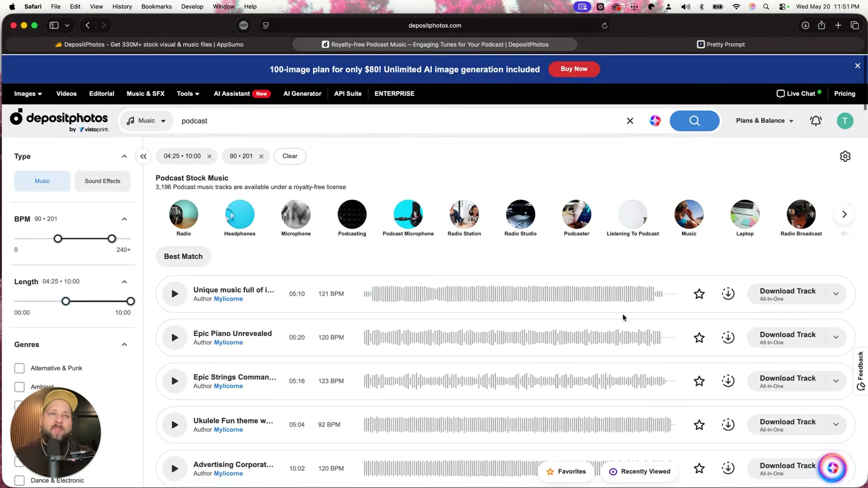The width and height of the screenshot is (868, 488).
Task: Switch to the Pretty Prompt tab
Action: [x=721, y=44]
